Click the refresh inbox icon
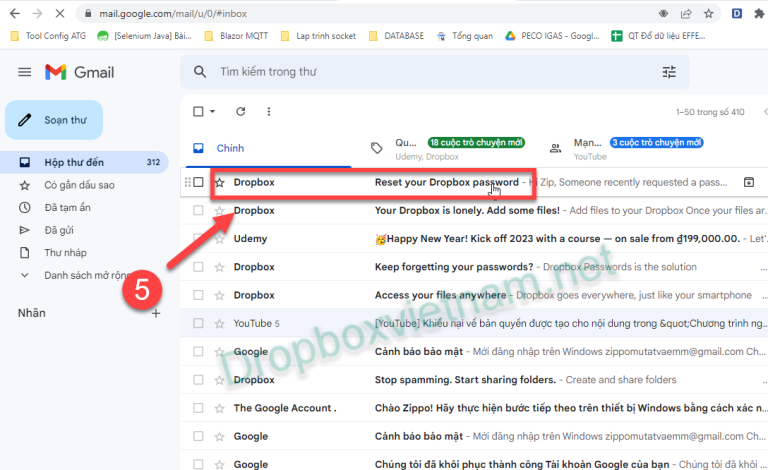 click(x=240, y=112)
